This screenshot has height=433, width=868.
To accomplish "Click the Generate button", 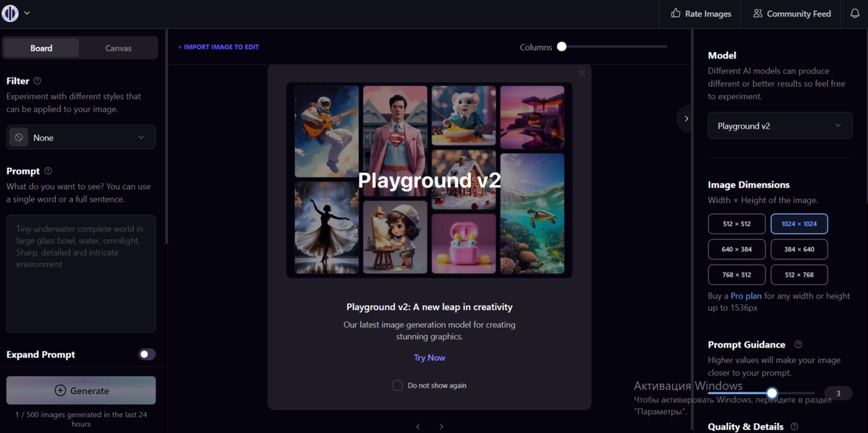I will tap(81, 390).
